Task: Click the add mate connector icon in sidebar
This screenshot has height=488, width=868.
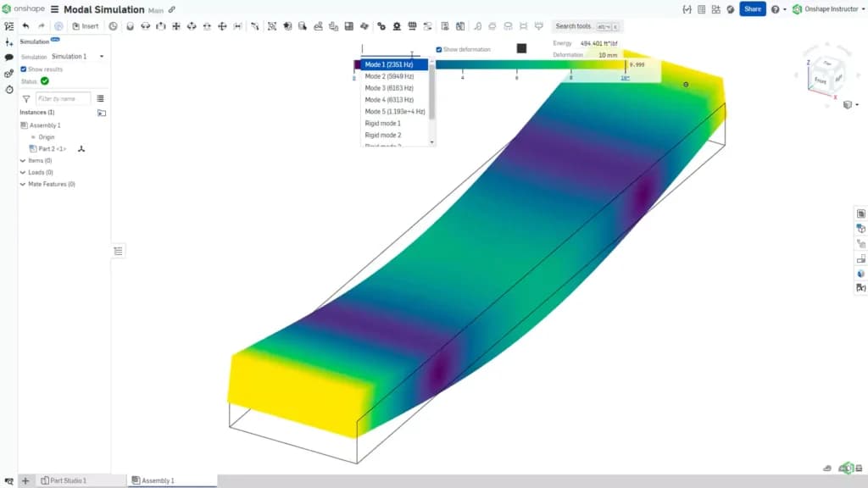Action: 8,42
